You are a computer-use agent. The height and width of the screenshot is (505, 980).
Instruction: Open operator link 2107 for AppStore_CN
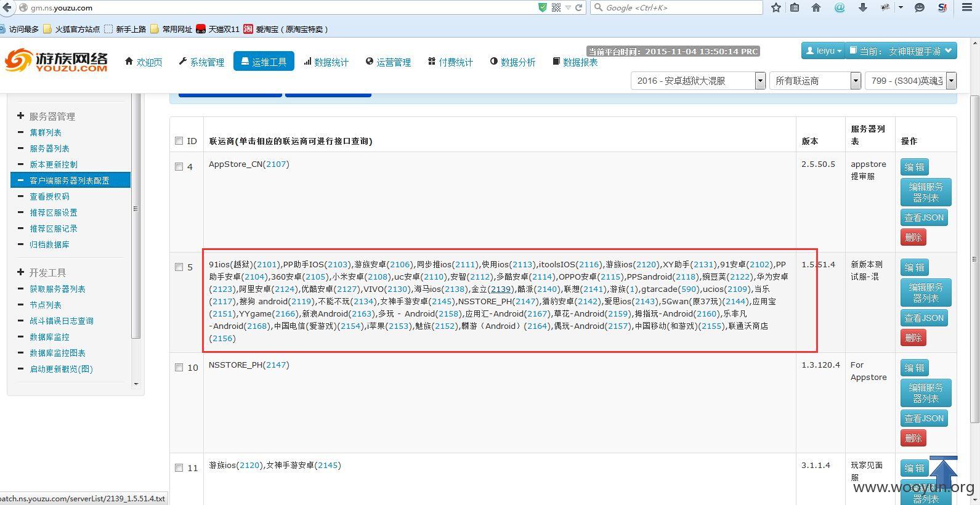click(277, 164)
